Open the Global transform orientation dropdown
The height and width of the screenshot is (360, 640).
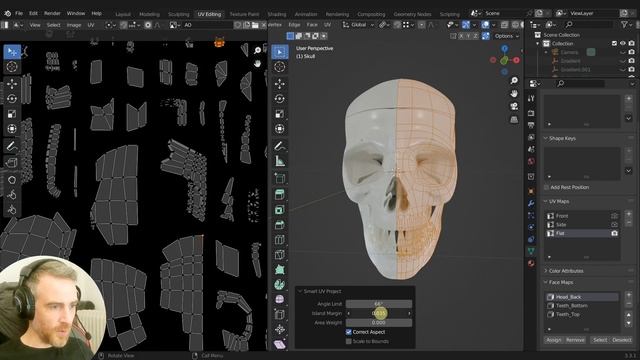[358, 25]
